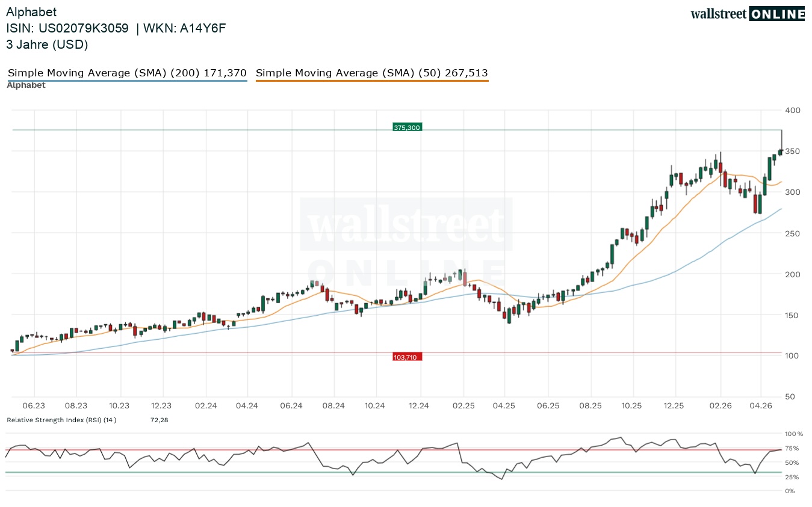Click the 06.24 date axis label
This screenshot has width=812, height=507.
coord(291,406)
